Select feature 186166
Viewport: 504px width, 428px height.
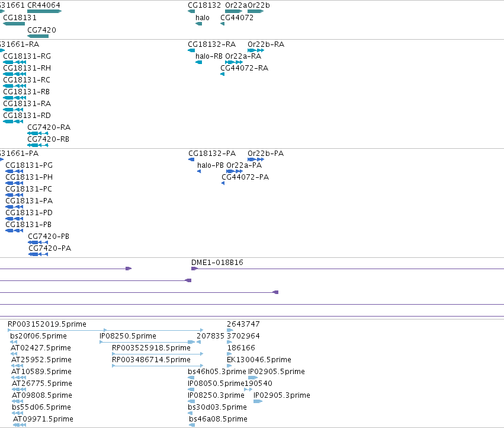coord(241,348)
